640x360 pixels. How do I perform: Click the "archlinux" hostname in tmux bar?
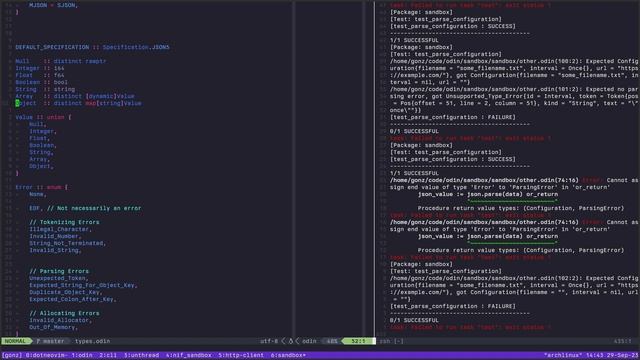563,355
